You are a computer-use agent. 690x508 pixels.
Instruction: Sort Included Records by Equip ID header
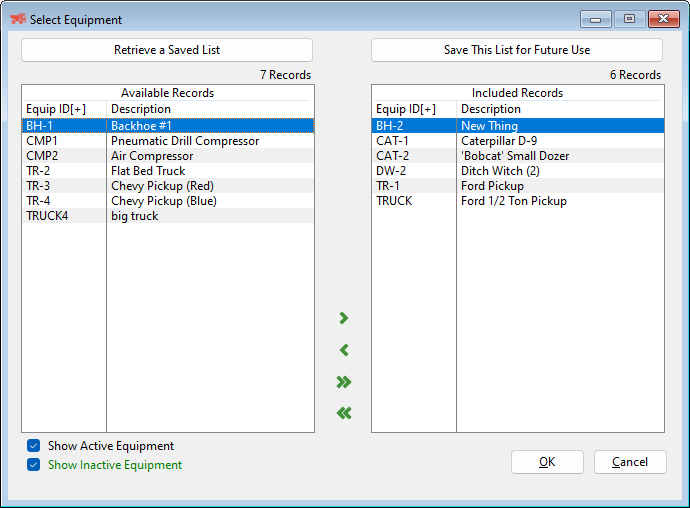406,109
